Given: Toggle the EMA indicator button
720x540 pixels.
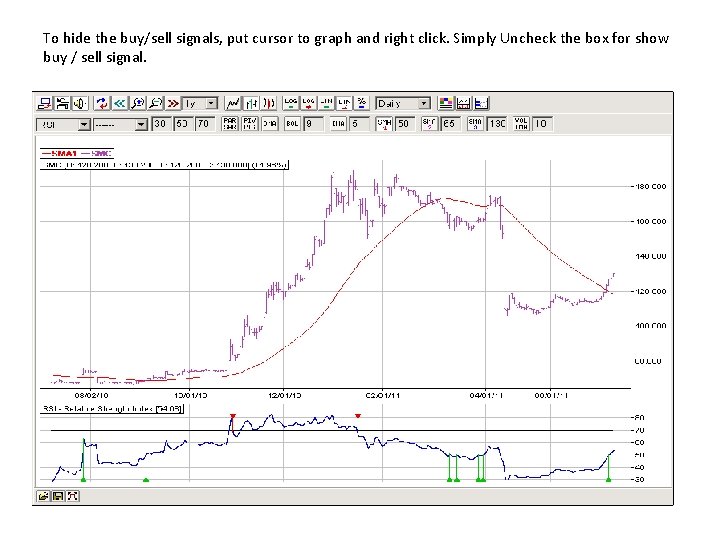Looking at the screenshot, I should click(x=338, y=124).
